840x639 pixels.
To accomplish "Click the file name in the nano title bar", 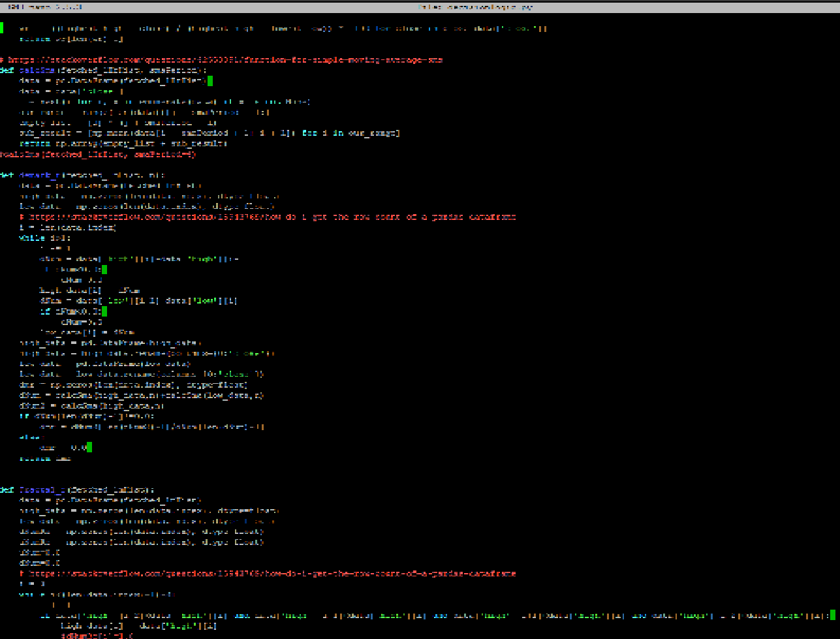I will coord(474,7).
